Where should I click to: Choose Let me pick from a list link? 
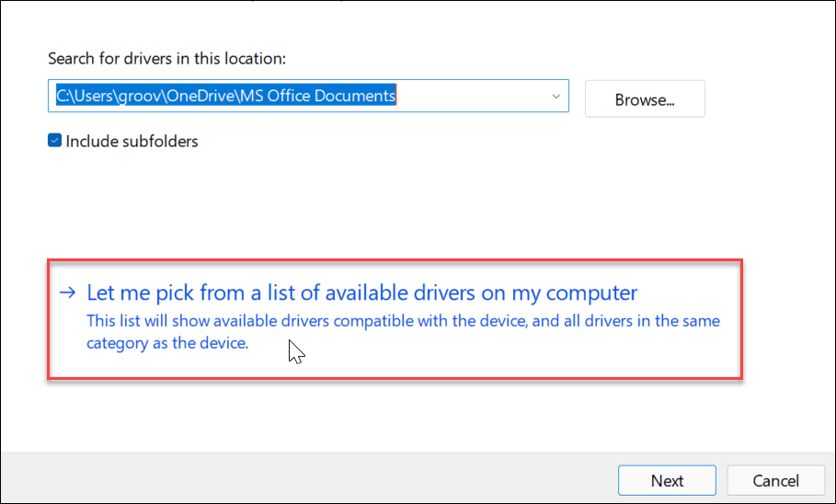361,293
